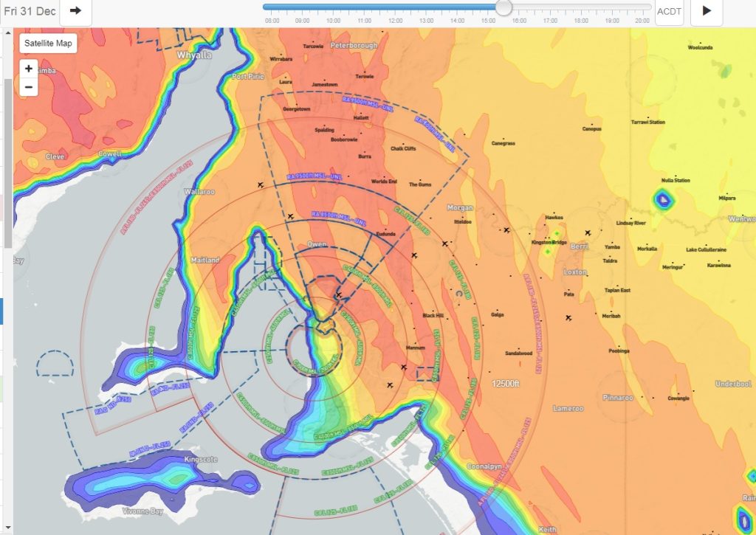Image resolution: width=756 pixels, height=535 pixels.
Task: Click the Worlds End label
Action: [x=384, y=182]
